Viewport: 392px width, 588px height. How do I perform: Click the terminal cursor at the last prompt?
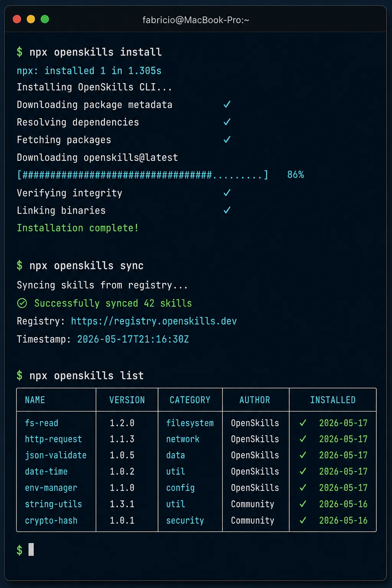click(31, 549)
